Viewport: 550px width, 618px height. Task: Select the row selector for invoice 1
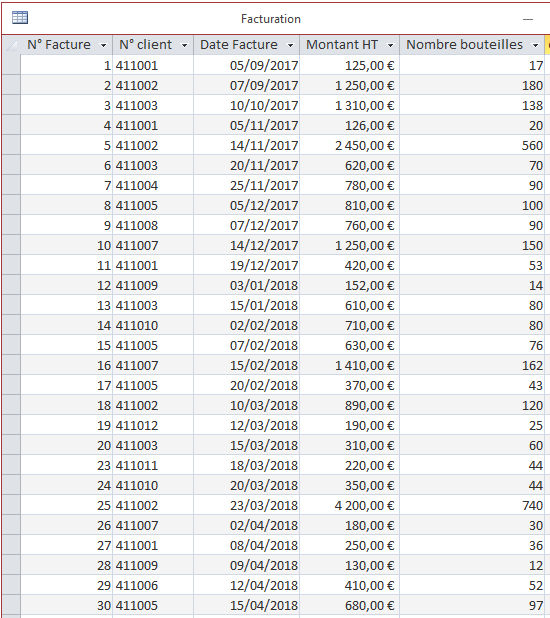(x=11, y=65)
